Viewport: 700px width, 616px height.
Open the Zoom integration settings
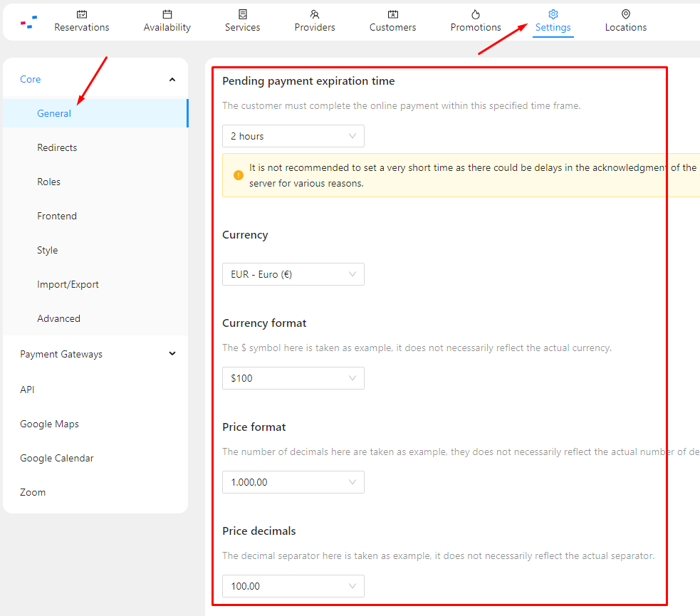(x=33, y=492)
